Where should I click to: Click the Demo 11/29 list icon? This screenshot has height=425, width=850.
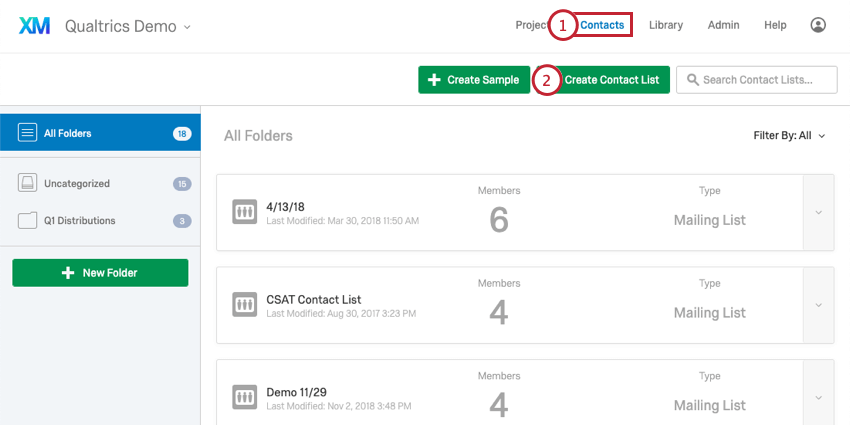point(244,397)
